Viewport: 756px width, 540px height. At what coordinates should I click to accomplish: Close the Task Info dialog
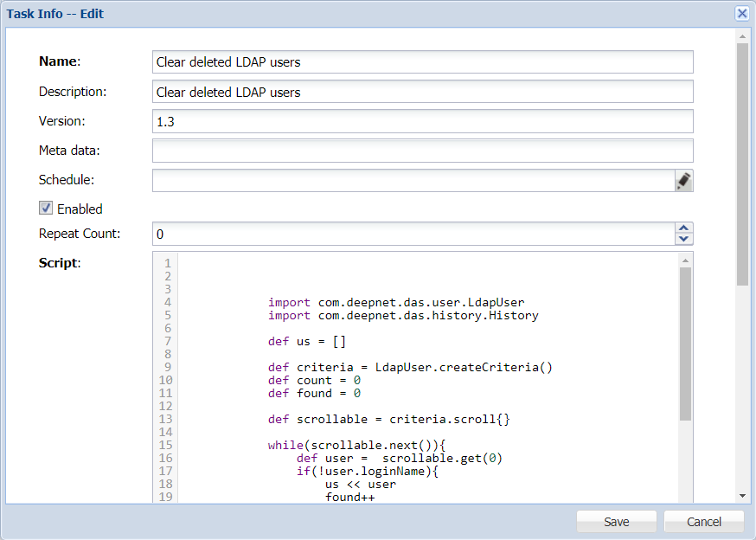point(741,13)
